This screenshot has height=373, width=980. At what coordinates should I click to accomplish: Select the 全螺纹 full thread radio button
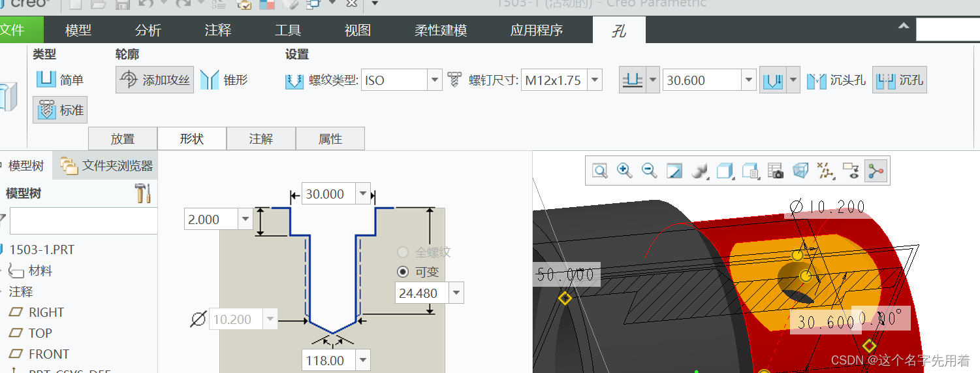pyautogui.click(x=403, y=252)
